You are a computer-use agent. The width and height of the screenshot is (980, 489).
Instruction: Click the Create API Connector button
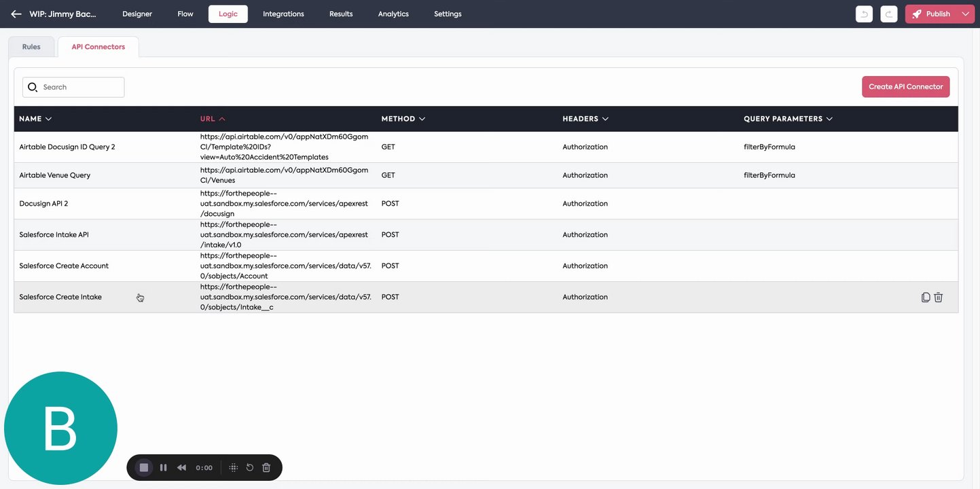click(x=905, y=87)
